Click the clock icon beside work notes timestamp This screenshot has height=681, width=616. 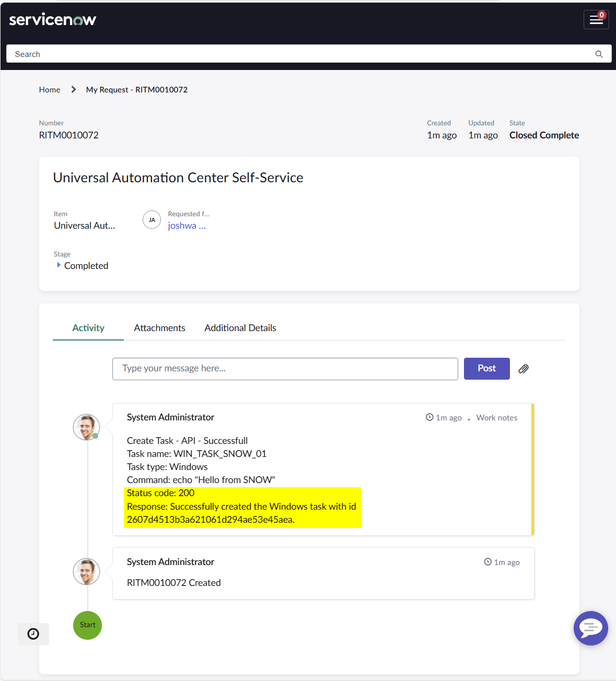tap(429, 417)
